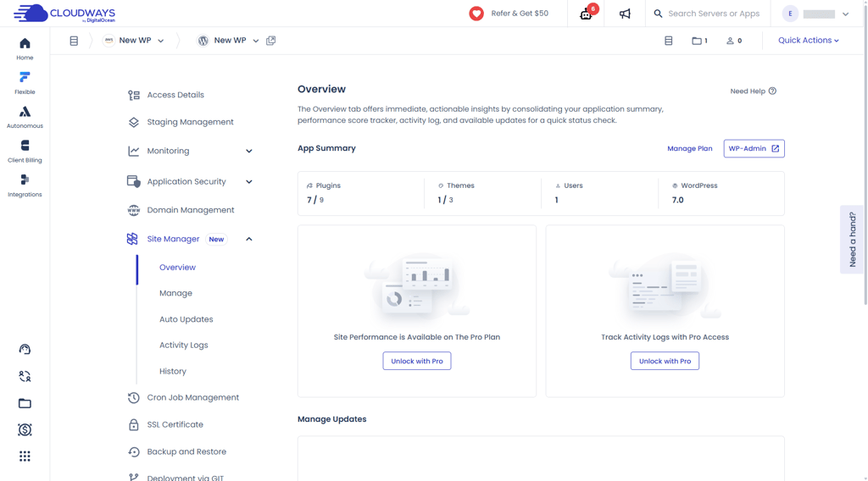Image resolution: width=868 pixels, height=481 pixels.
Task: Select Activity Logs sub-item
Action: click(184, 345)
